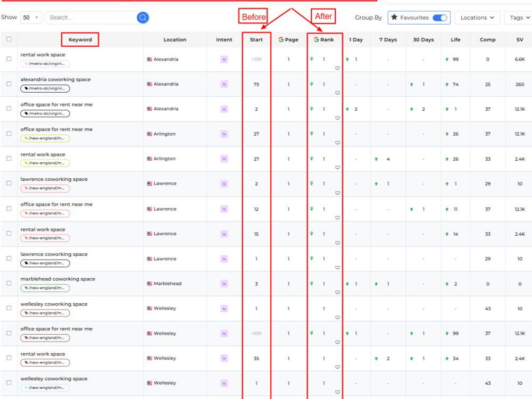Check the alexandria coworking space row checkbox
Viewport: 532px width, 399px height.
(9, 84)
